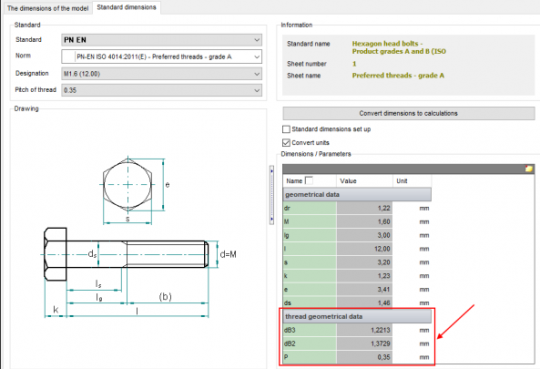Uncheck the Convert units checkbox
Image resolution: width=540 pixels, height=369 pixels.
286,143
